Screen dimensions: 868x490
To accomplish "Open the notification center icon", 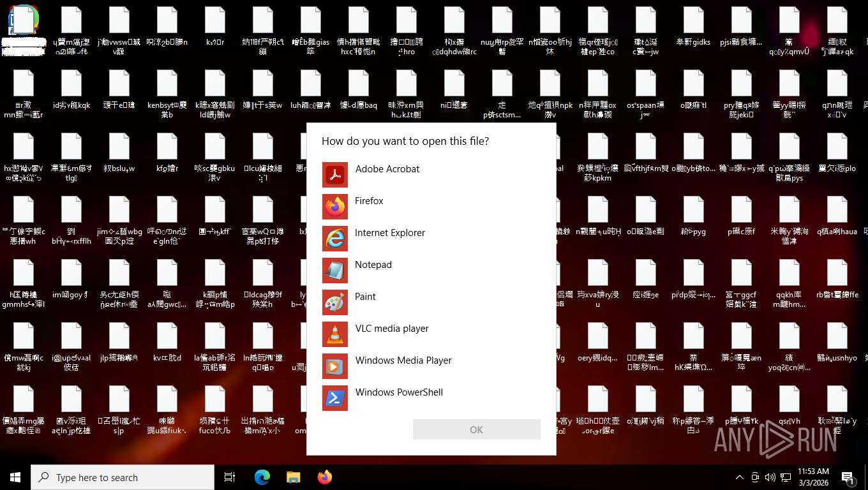I will (x=848, y=477).
